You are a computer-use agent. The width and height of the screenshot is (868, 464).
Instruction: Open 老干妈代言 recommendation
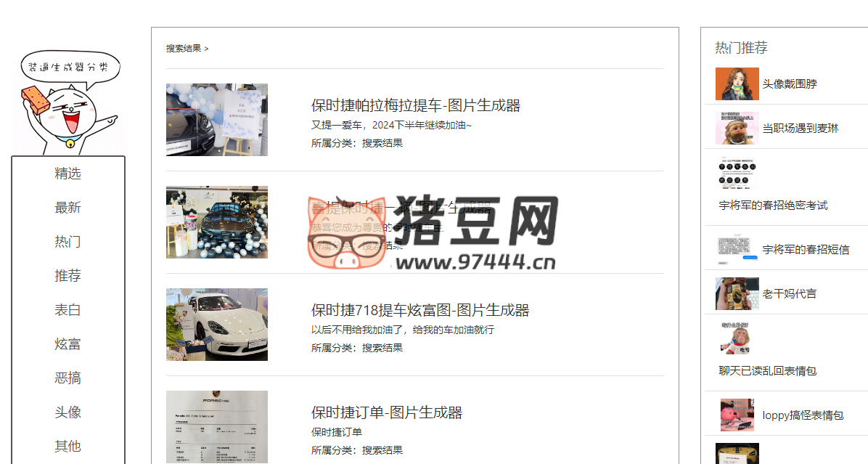[790, 294]
